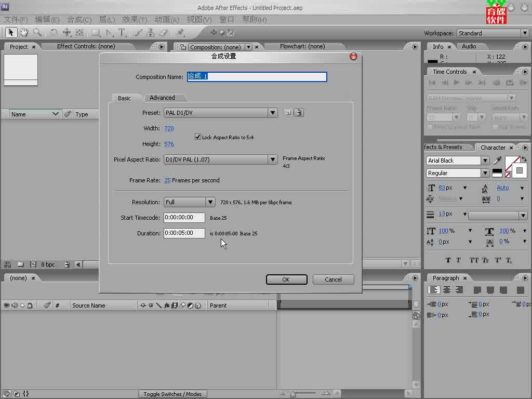Viewport: 532px width, 399px height.
Task: Toggle Lock Aspect Ratio to 5:4 checkbox
Action: tap(197, 137)
